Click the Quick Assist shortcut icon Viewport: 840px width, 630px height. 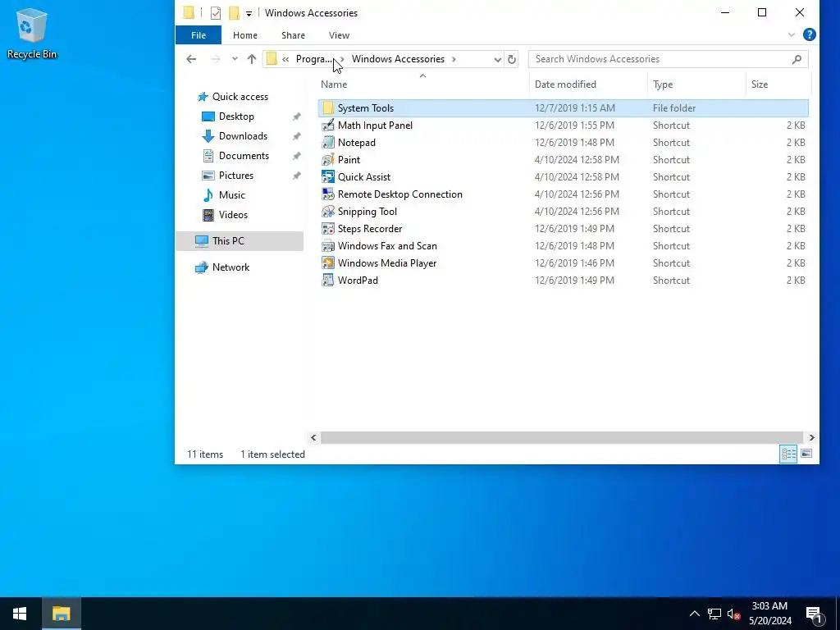click(x=328, y=177)
